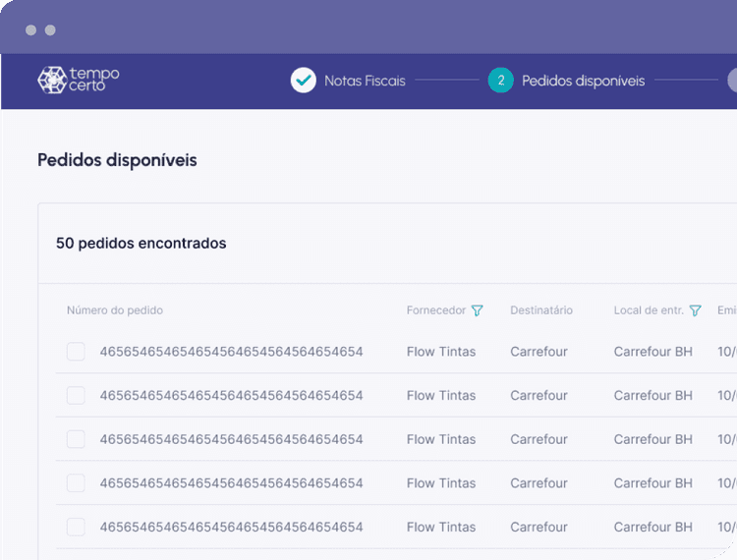Open the Fornecedor filter funnel
This screenshot has width=737, height=560.
477,310
